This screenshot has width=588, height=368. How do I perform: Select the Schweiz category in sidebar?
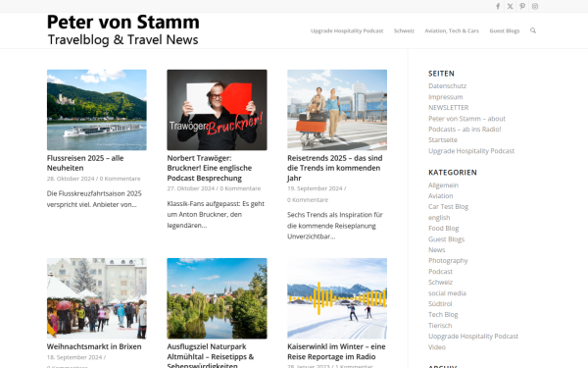441,282
